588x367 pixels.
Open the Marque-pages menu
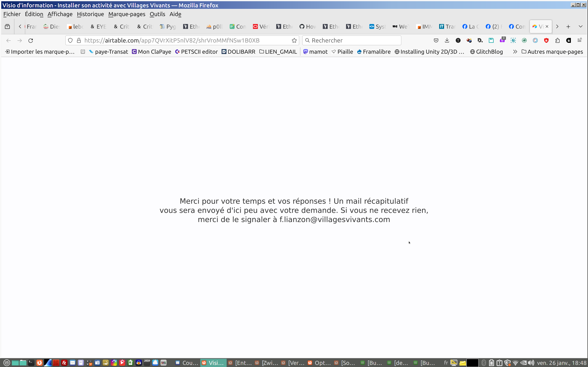(127, 14)
